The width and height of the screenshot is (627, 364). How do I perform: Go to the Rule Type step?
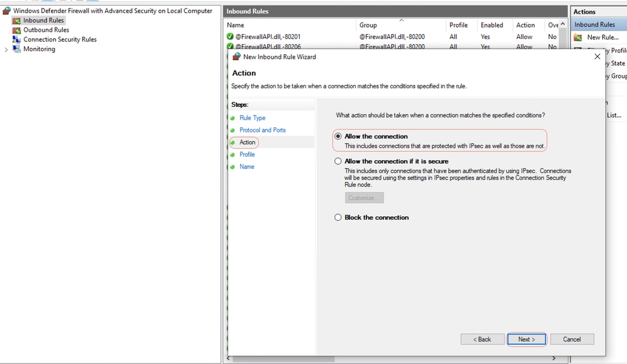click(x=252, y=118)
